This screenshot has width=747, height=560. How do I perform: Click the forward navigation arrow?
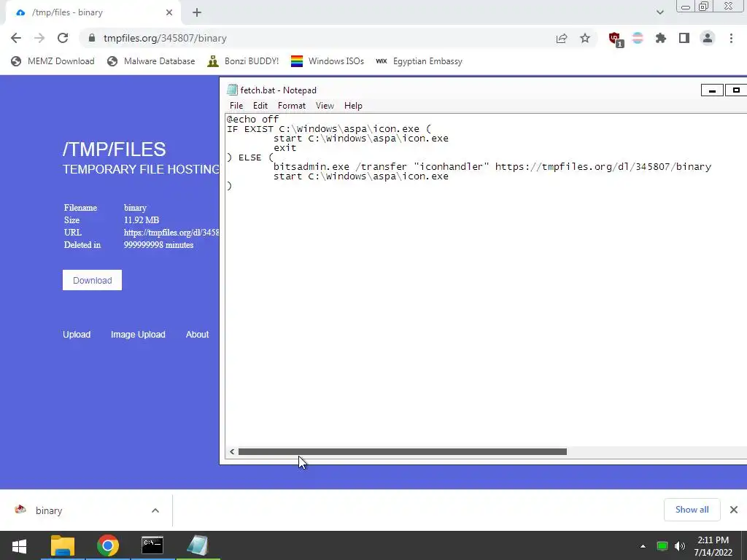click(39, 38)
